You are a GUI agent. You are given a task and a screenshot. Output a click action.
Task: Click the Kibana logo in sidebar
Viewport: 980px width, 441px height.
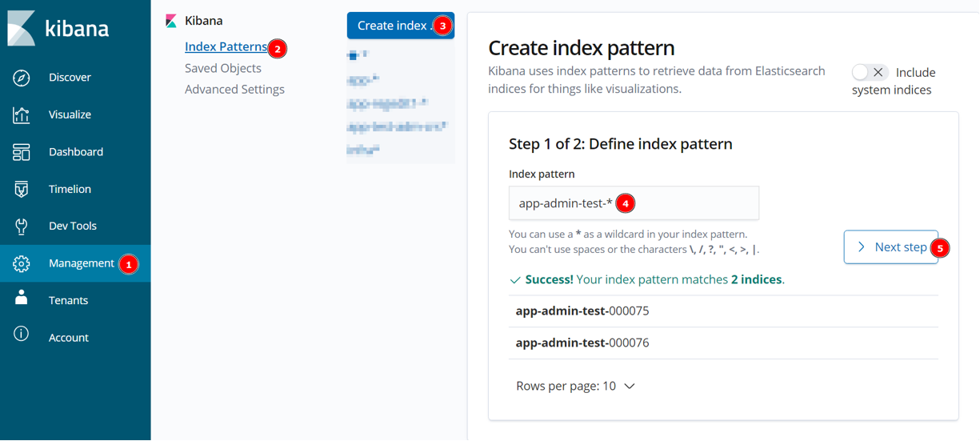pyautogui.click(x=22, y=29)
